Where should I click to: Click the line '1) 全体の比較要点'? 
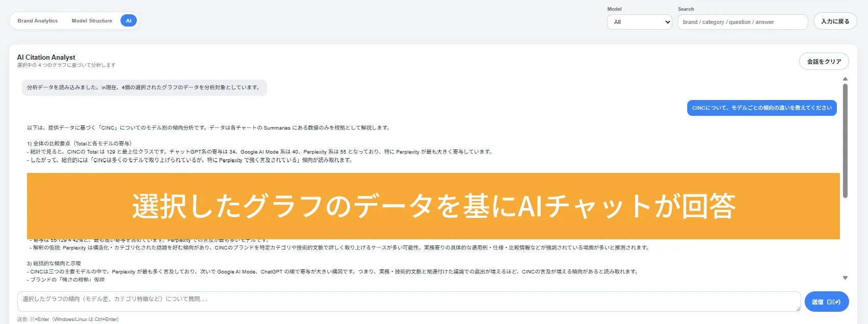(x=79, y=143)
